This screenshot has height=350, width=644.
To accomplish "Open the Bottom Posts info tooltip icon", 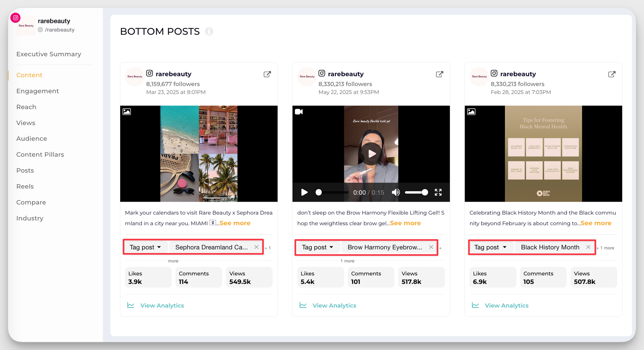I will 209,31.
